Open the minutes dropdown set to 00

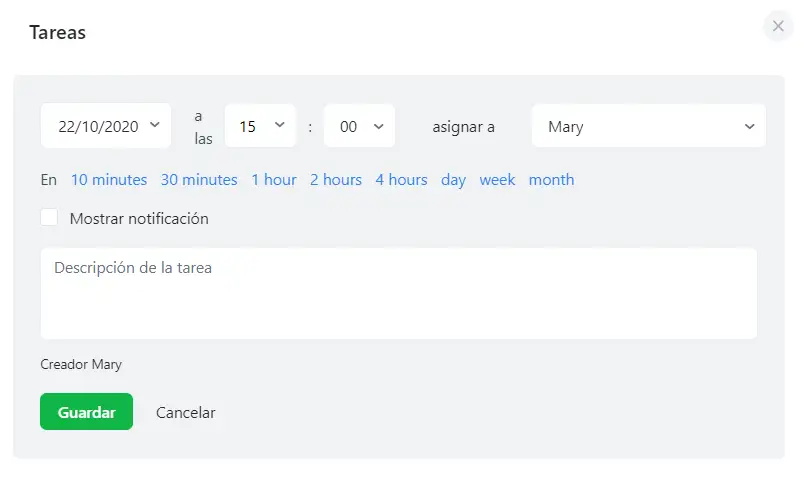360,126
